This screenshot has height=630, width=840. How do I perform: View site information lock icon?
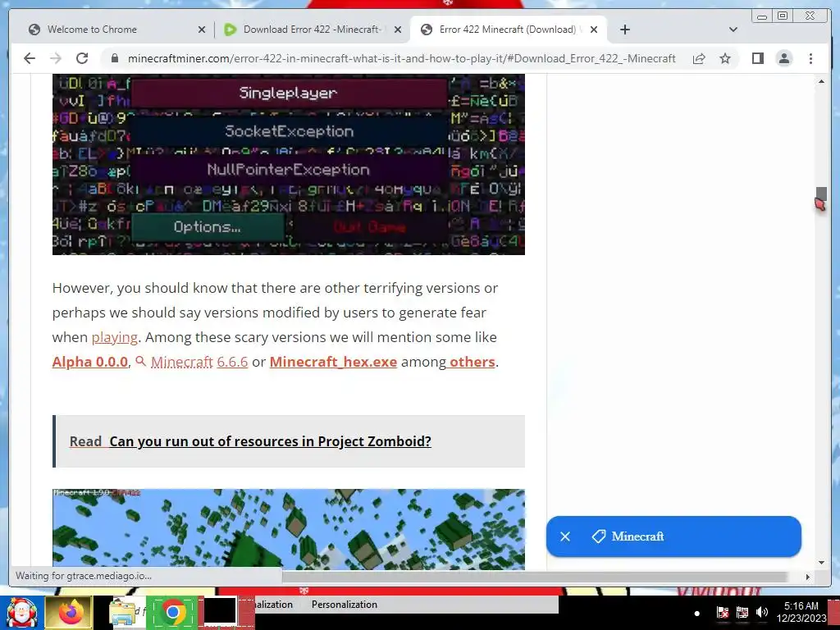point(114,58)
